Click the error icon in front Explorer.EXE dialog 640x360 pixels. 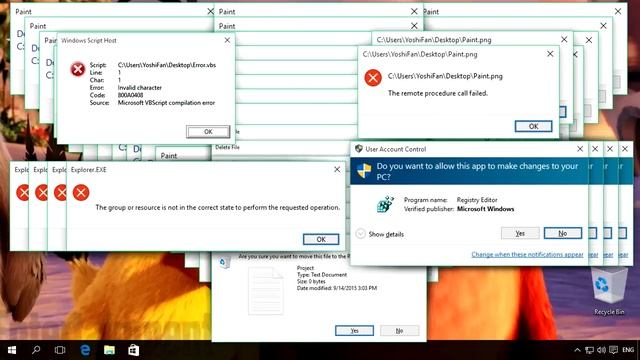tap(81, 192)
